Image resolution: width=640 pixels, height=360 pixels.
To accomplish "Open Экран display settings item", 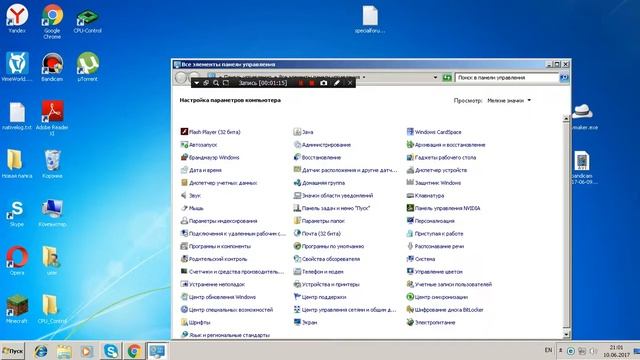I will point(305,322).
